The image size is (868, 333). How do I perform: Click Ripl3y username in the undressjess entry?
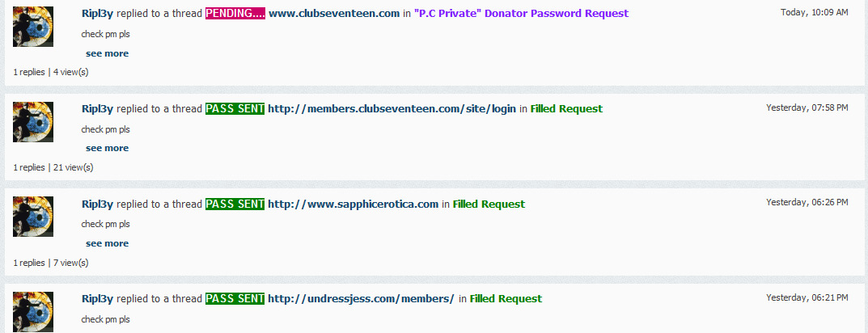point(97,299)
